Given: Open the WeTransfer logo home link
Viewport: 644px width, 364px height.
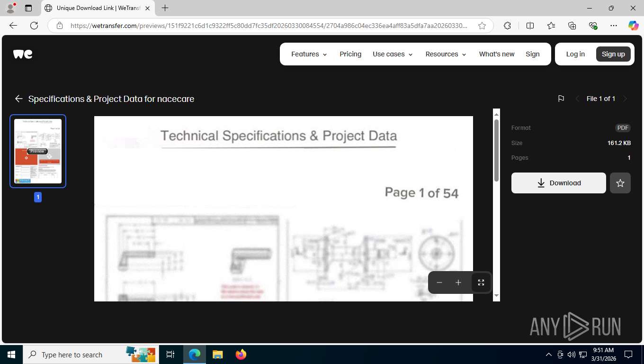Looking at the screenshot, I should (x=23, y=54).
